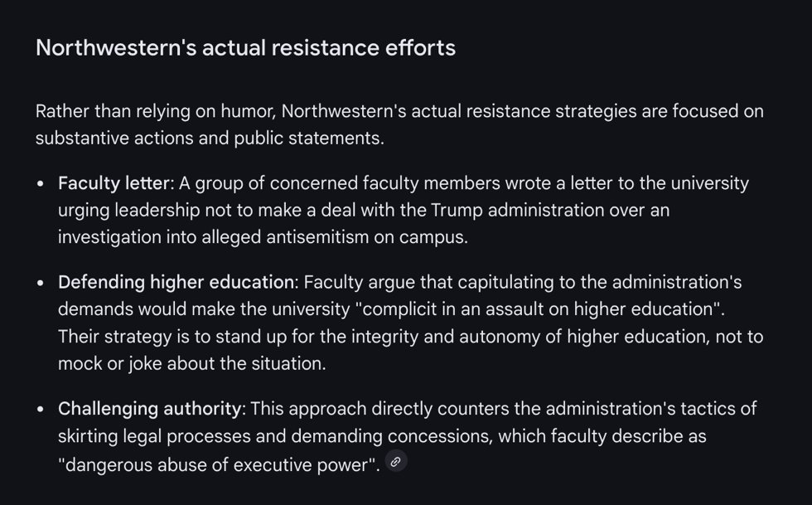Click the phrase "mock or joke about the situation"

tap(191, 363)
